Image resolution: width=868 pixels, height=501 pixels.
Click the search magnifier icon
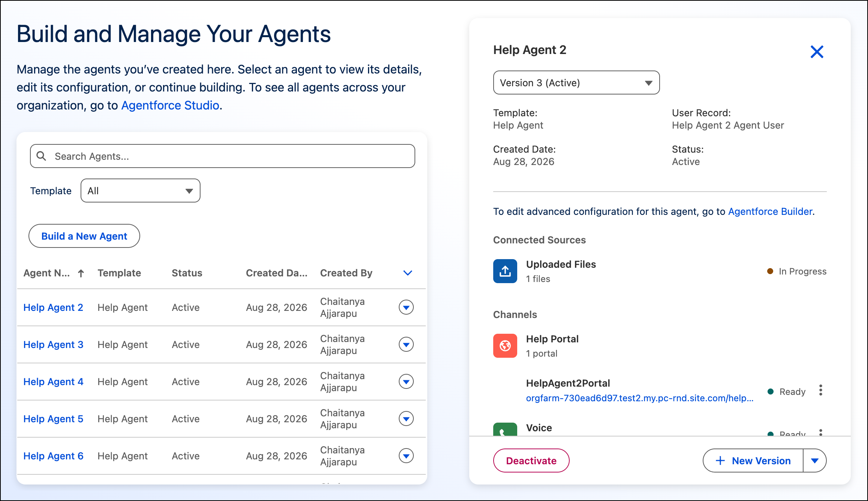coord(41,156)
